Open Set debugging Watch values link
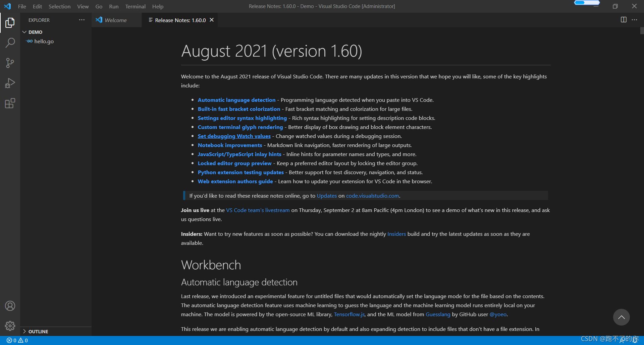Viewport: 644px width, 345px height. [x=234, y=136]
